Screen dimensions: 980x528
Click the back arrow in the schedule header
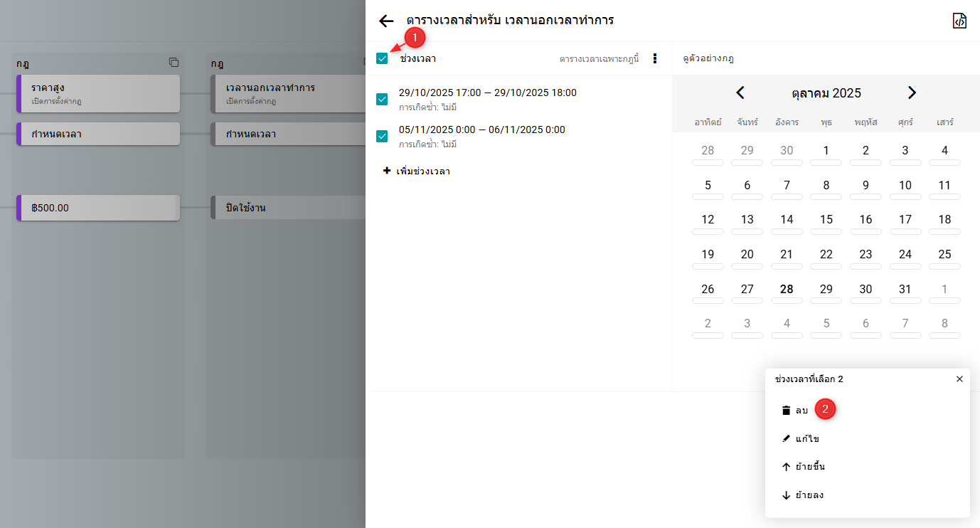pos(386,21)
